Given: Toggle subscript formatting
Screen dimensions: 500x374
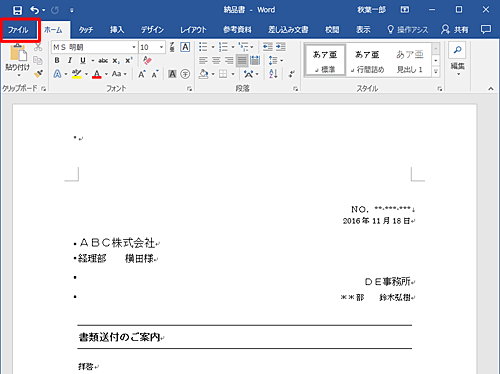Looking at the screenshot, I should point(115,61).
